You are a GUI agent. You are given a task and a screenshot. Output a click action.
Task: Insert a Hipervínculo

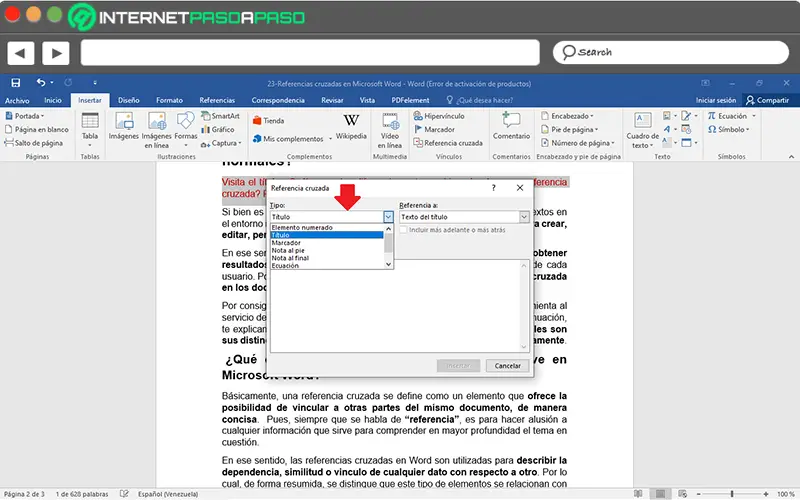(439, 116)
